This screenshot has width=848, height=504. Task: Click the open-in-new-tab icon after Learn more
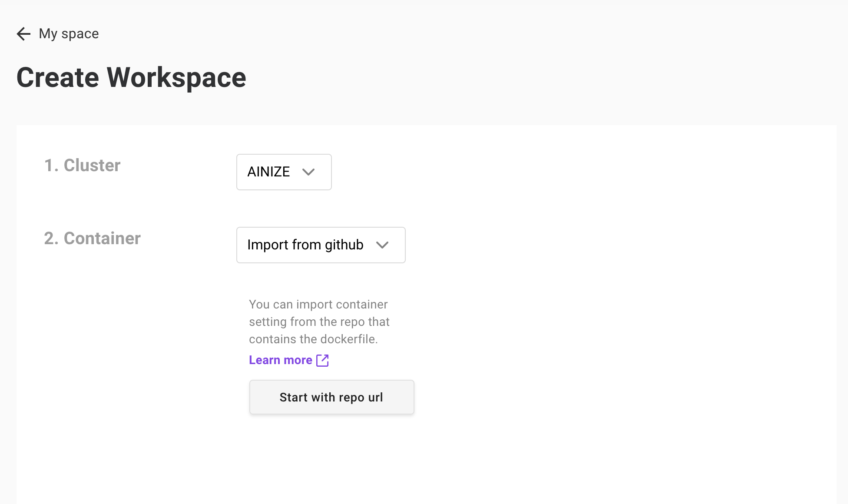pyautogui.click(x=322, y=360)
